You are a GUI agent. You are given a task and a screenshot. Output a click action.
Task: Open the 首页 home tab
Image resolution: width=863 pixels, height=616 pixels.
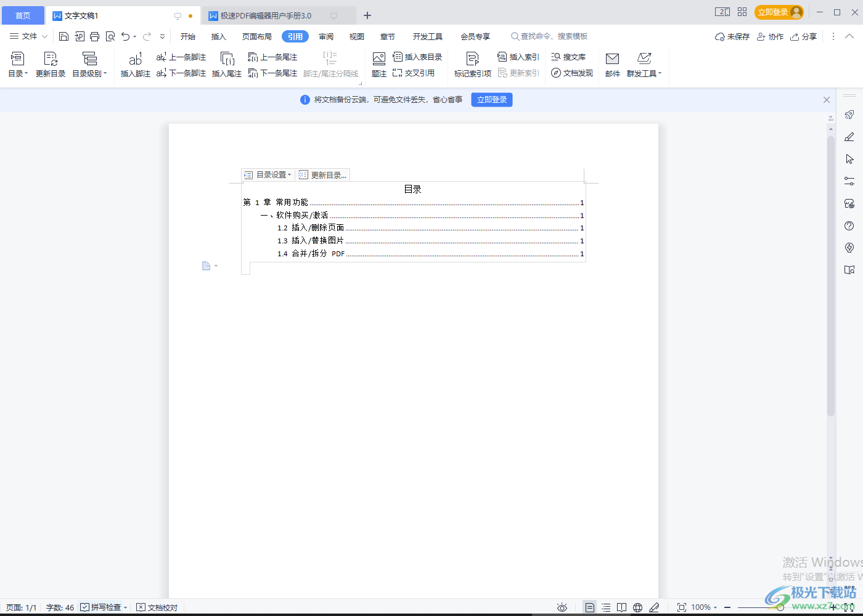click(23, 15)
